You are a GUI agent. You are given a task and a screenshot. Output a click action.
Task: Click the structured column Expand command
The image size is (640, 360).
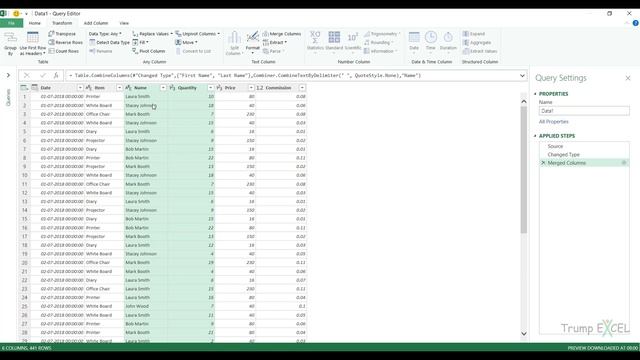click(474, 33)
